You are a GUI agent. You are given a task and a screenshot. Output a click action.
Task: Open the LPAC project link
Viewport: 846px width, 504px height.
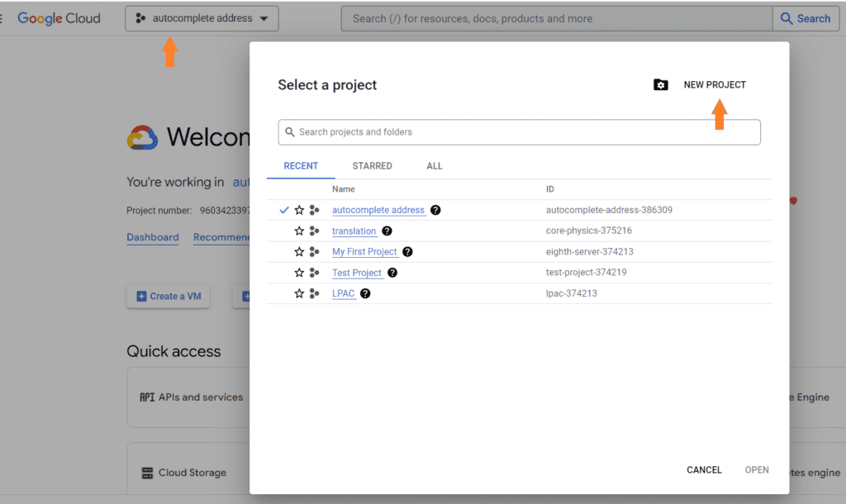click(343, 293)
